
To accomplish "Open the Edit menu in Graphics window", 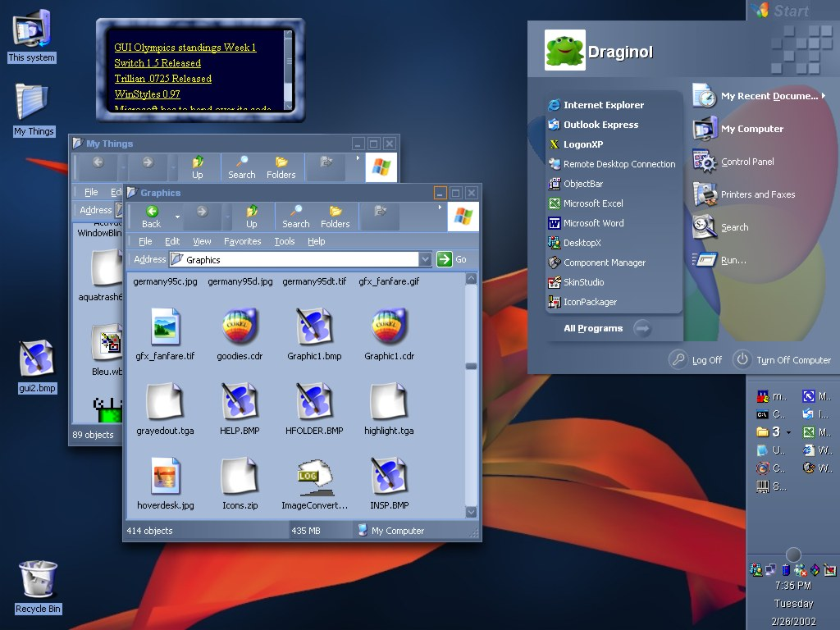I will pos(172,241).
